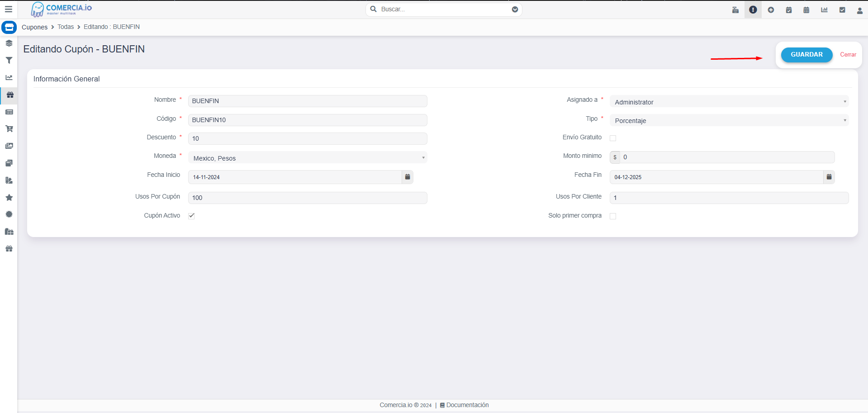The image size is (868, 413).
Task: Open the bottom gift sidebar icon
Action: click(9, 249)
